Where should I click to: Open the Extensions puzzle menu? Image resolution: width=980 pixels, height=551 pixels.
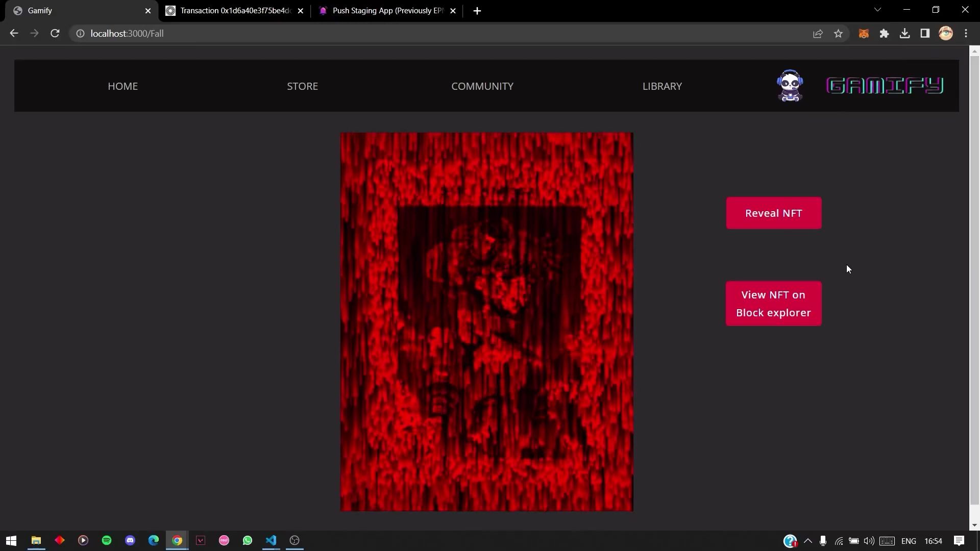click(884, 34)
